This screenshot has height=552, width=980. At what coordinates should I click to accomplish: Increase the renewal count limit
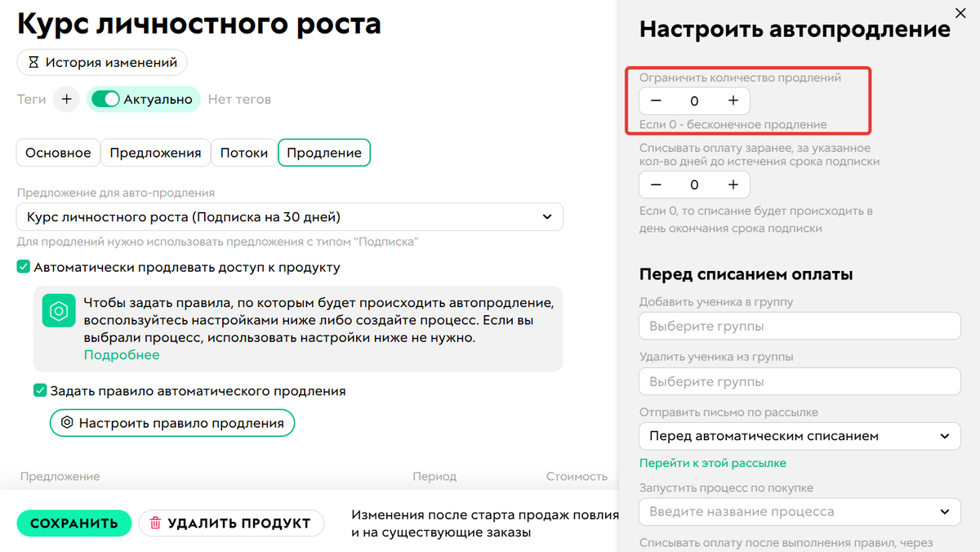pos(733,101)
